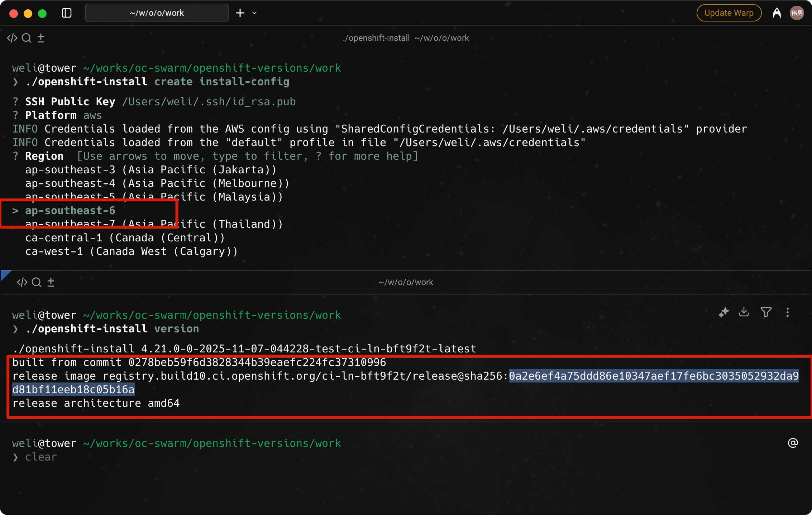Open the user profile avatar
This screenshot has height=515, width=812.
[x=797, y=13]
